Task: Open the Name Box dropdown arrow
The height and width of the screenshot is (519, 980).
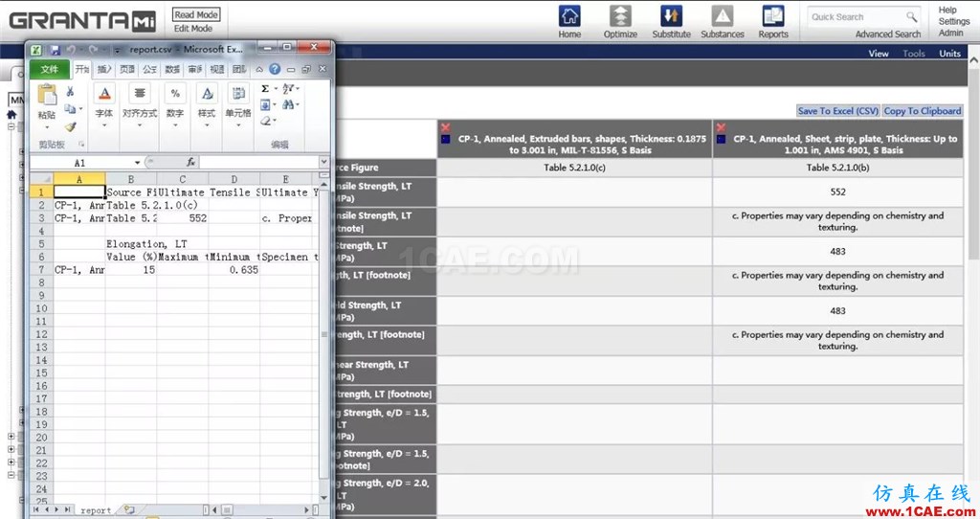Action: point(137,163)
